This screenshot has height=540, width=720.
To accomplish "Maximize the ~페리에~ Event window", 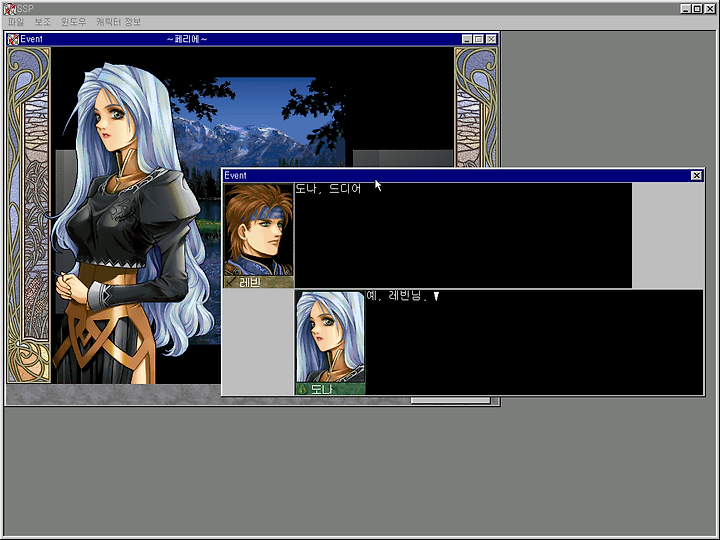I will click(478, 39).
